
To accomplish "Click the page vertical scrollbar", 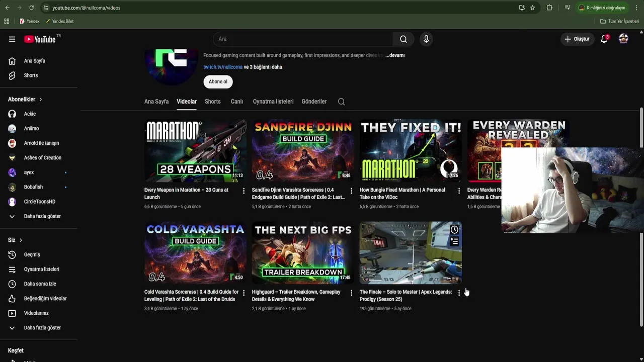I will 641,216.
